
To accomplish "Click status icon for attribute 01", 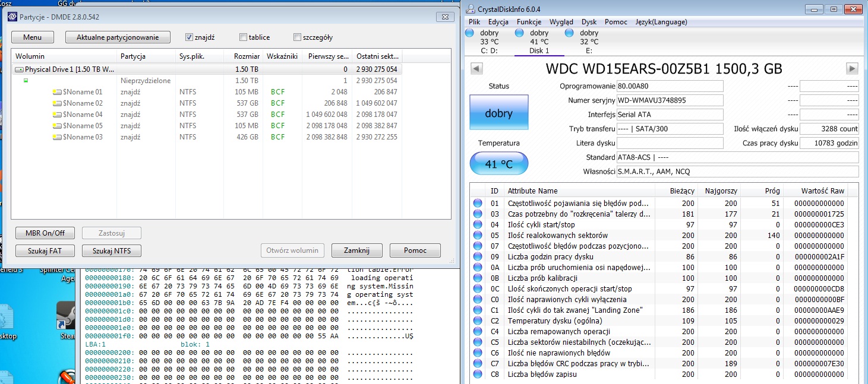I will coord(478,203).
